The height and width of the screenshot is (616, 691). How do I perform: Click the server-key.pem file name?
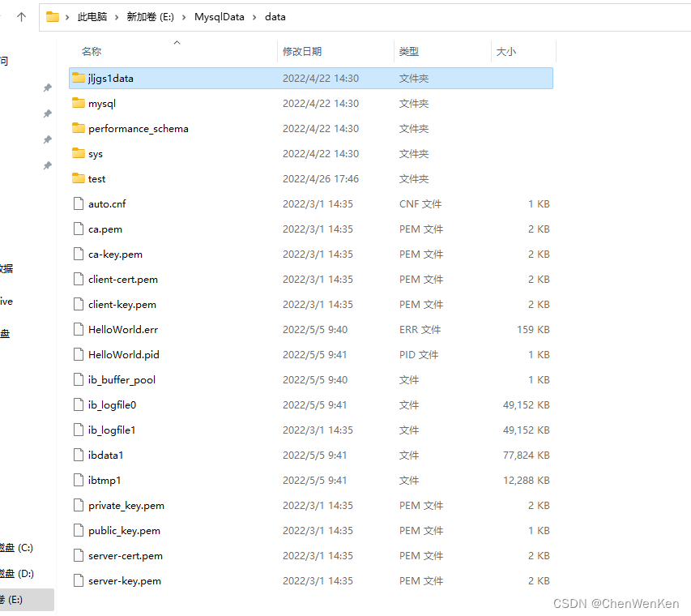coord(125,581)
